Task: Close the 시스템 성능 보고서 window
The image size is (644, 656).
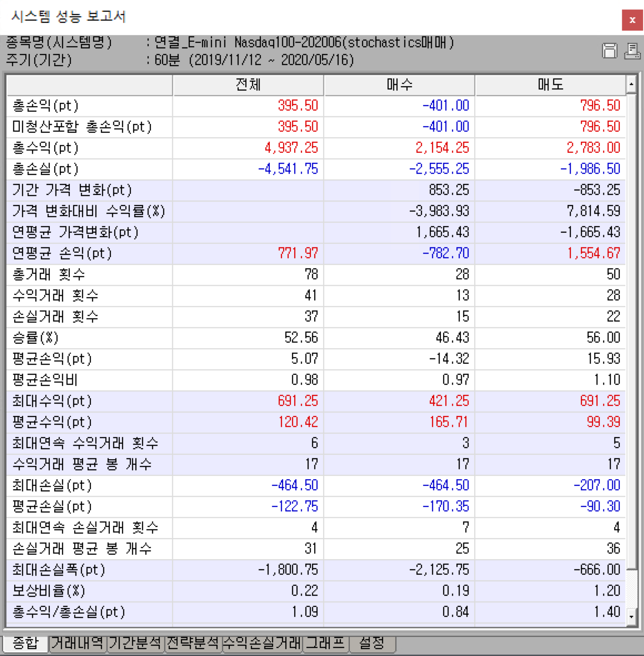Action: (632, 20)
